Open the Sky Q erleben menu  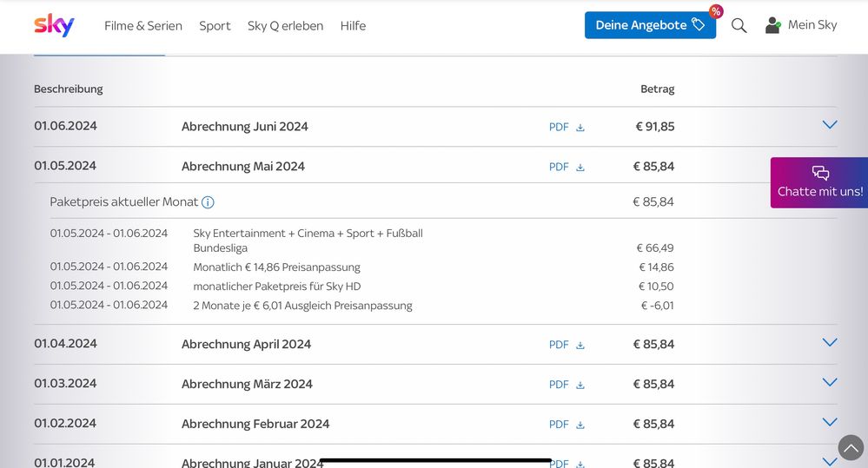click(285, 26)
